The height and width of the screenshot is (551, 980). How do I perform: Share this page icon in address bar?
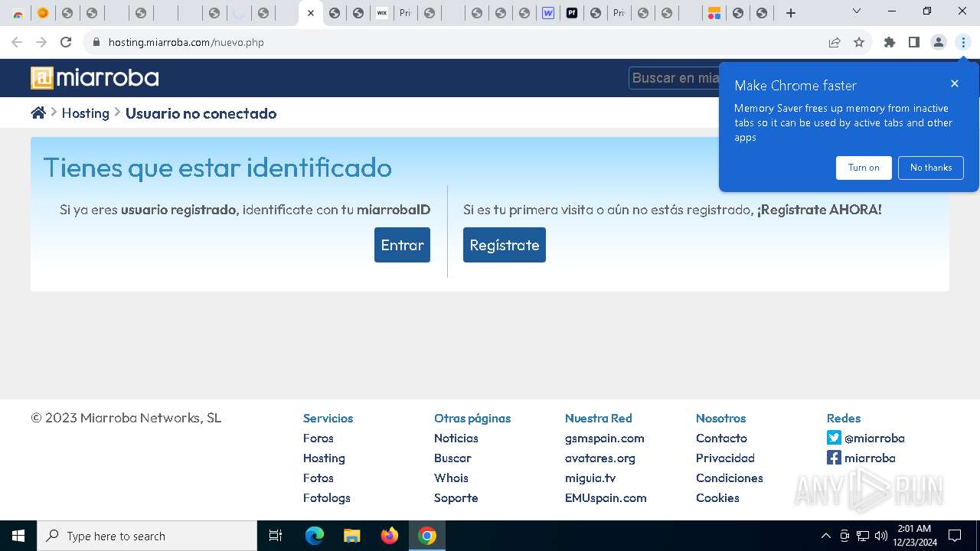click(835, 42)
